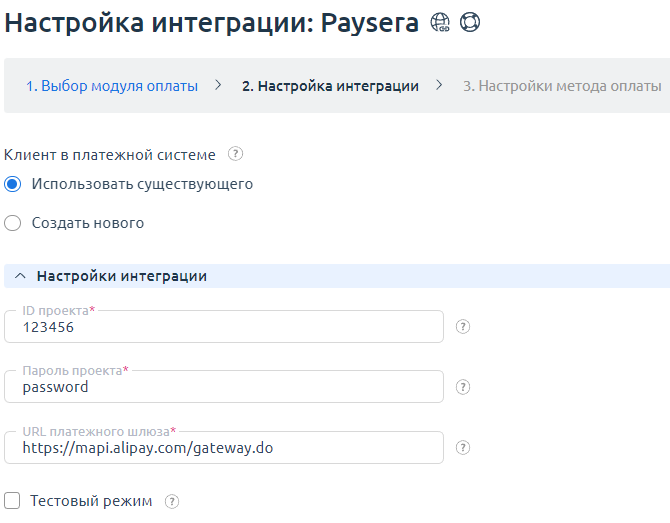Collapse the Настройки интеграции section
This screenshot has height=523, width=670.
[x=20, y=276]
